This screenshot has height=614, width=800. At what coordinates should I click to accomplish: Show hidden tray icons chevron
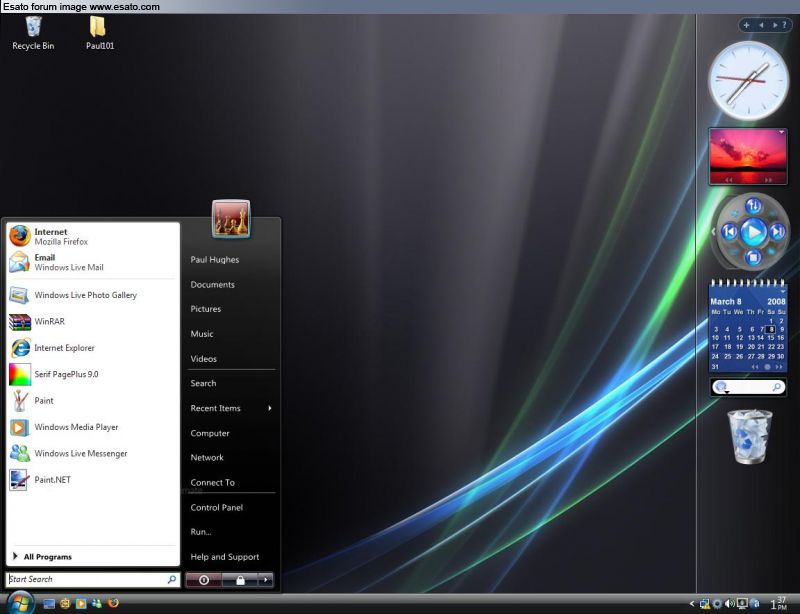pos(692,604)
